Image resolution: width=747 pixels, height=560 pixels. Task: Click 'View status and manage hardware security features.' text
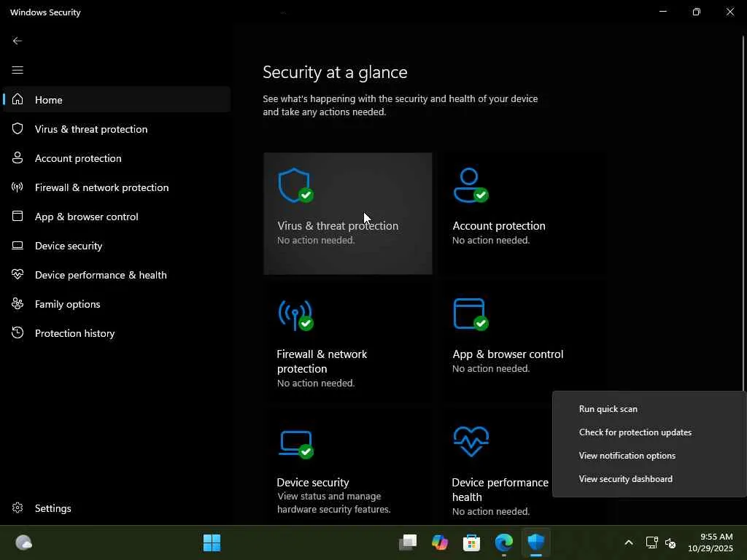tap(334, 502)
